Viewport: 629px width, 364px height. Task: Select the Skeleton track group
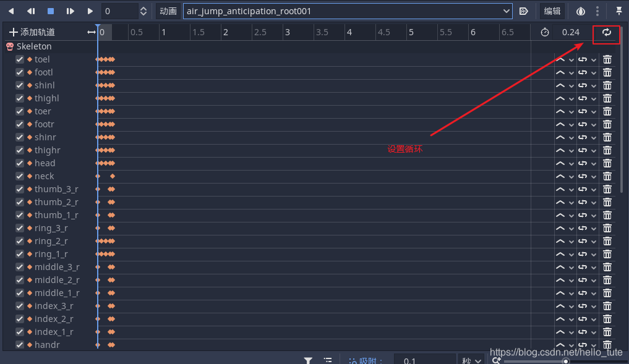click(34, 46)
